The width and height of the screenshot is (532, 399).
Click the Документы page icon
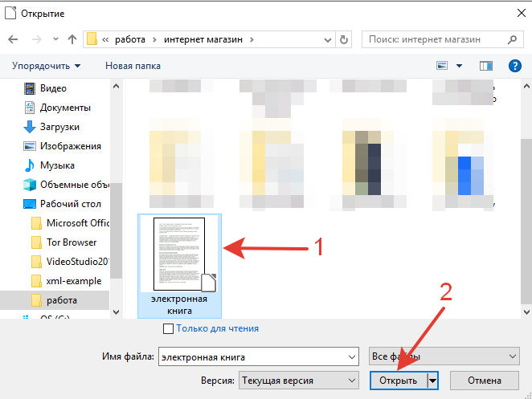coord(30,108)
